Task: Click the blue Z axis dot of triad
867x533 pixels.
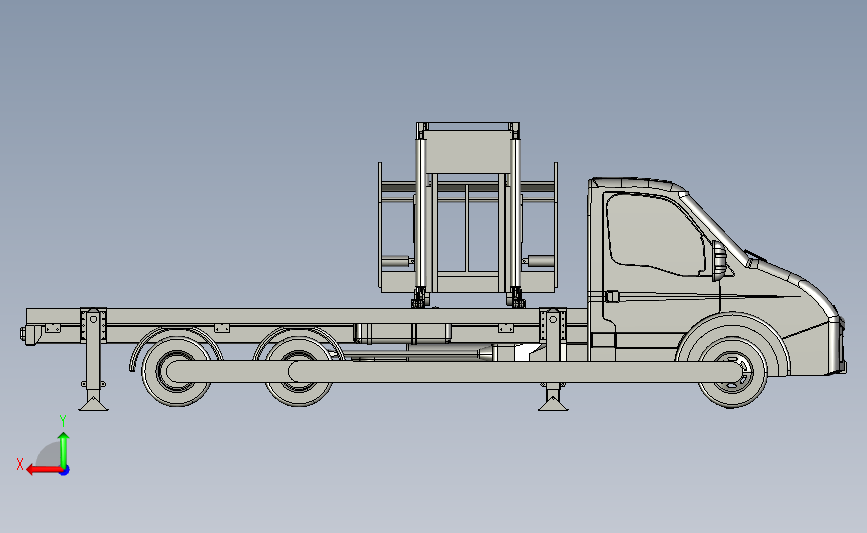Action: tap(65, 471)
